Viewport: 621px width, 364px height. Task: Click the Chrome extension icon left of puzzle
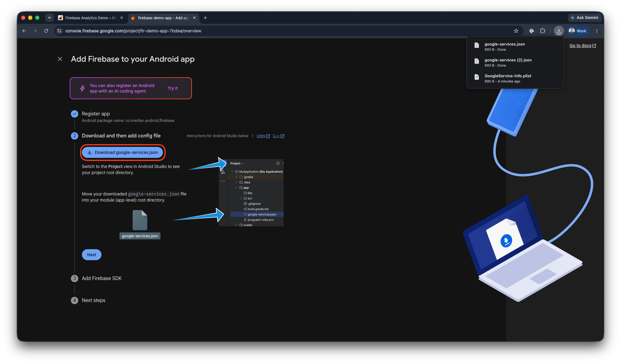(x=531, y=31)
